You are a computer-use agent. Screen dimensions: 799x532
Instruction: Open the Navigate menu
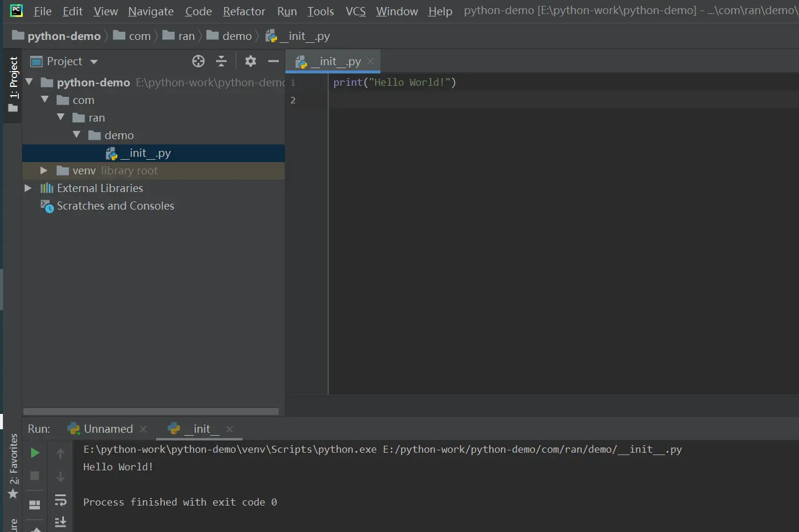tap(151, 11)
